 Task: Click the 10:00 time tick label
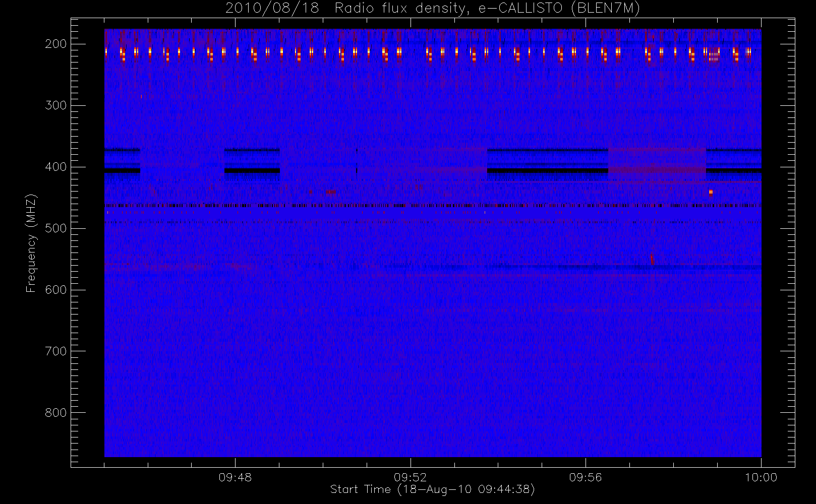(761, 477)
